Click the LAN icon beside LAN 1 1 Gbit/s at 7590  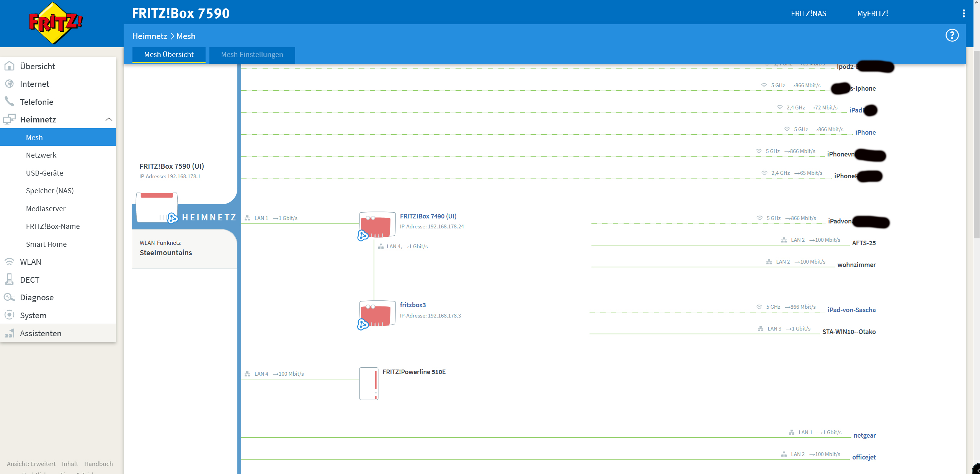(x=248, y=218)
